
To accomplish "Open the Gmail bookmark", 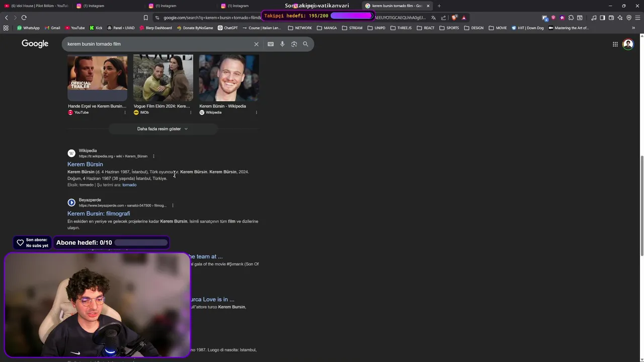I will click(x=52, y=28).
